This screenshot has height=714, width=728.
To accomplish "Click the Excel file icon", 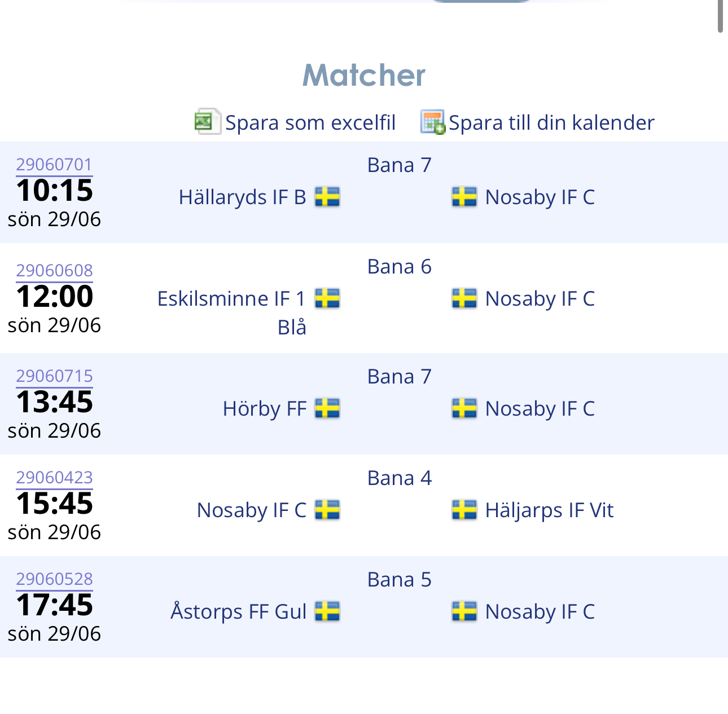I will [x=207, y=121].
